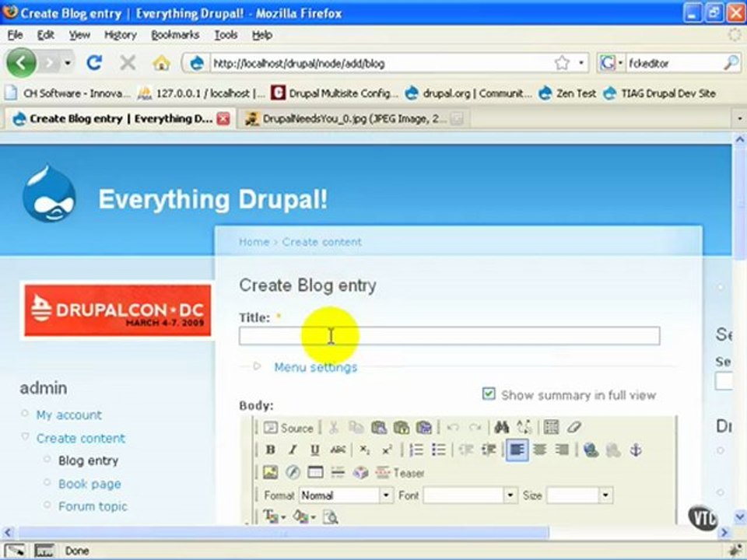This screenshot has height=560, width=747.
Task: Open the Forum topic link
Action: [x=93, y=506]
